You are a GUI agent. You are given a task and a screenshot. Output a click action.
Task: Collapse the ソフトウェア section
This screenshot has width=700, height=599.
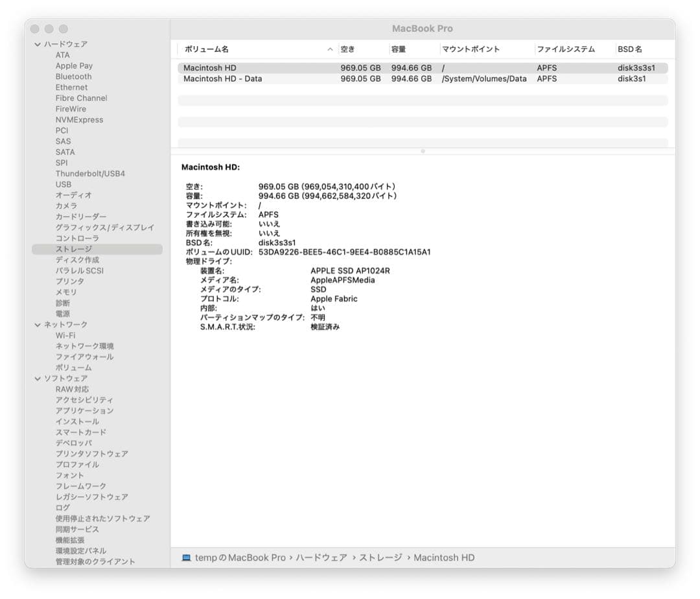(x=38, y=378)
